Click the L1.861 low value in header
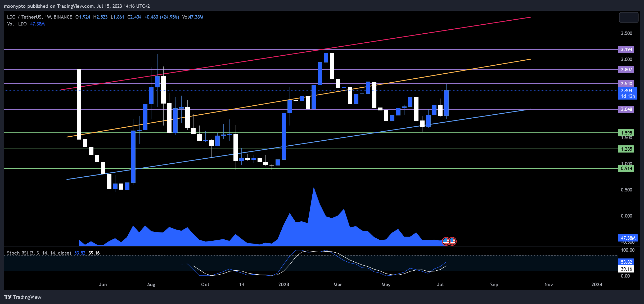This screenshot has height=304, width=644. click(x=117, y=17)
